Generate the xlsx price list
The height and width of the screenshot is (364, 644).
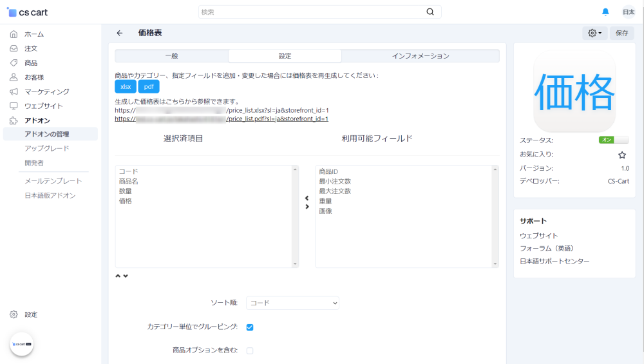click(x=126, y=87)
